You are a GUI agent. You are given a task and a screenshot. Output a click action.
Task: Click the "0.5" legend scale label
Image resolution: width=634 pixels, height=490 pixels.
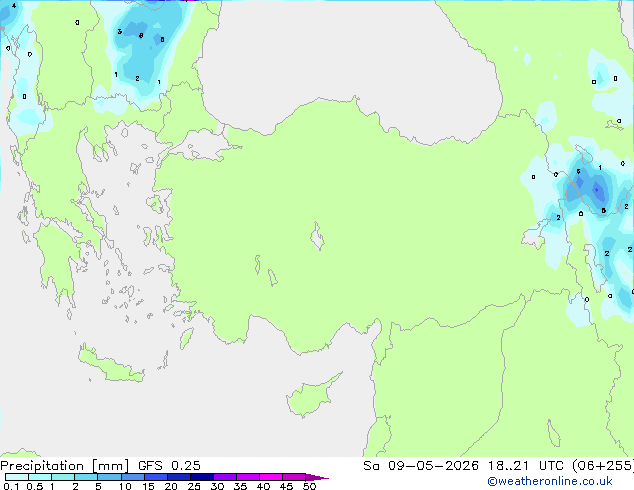[35, 486]
